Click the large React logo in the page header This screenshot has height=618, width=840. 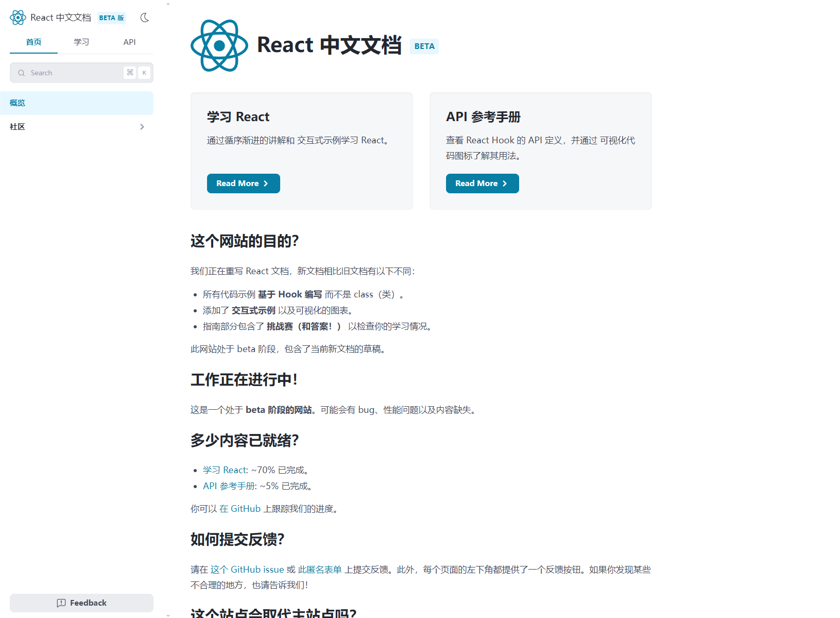click(219, 45)
